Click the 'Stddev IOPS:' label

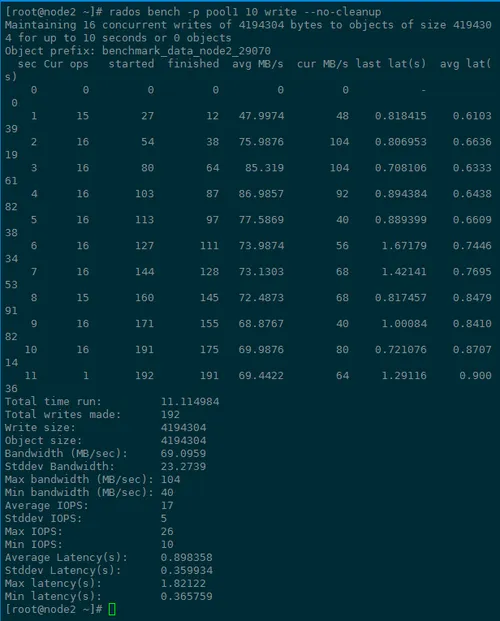pyautogui.click(x=43, y=518)
